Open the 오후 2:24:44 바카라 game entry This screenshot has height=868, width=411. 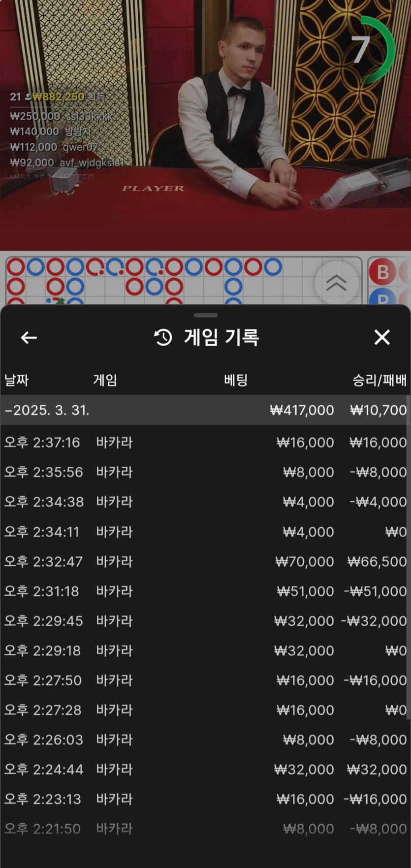tap(205, 770)
